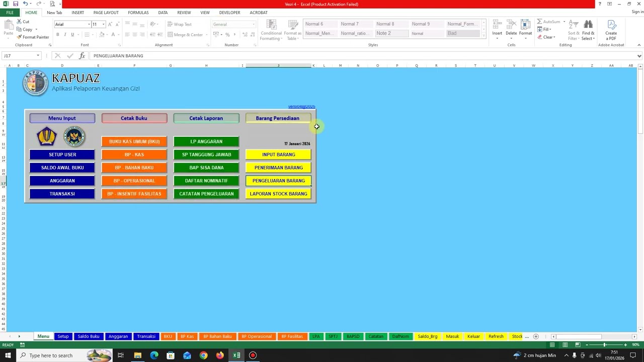Viewport: 644px width, 362px height.
Task: Switch to Page Layout view in status bar
Action: pos(565,345)
